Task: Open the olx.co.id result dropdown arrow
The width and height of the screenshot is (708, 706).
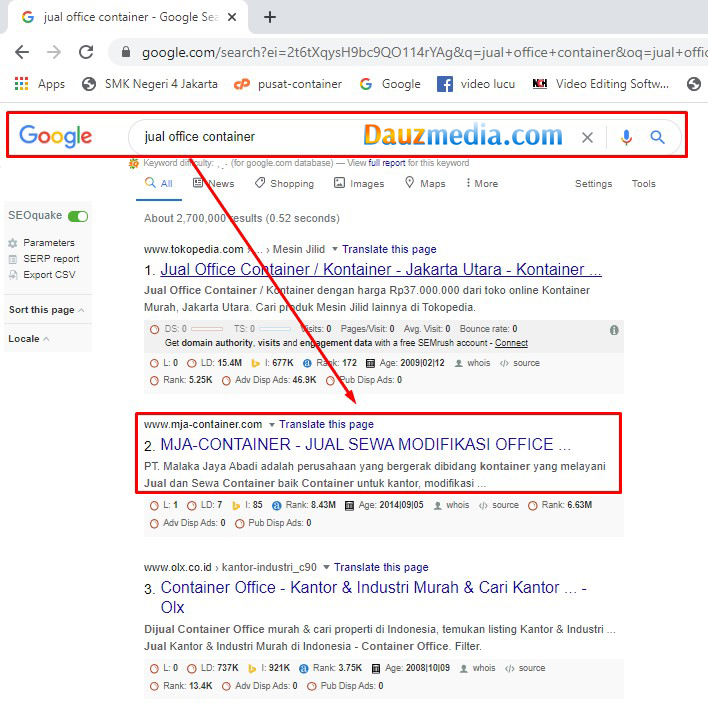Action: pyautogui.click(x=327, y=567)
